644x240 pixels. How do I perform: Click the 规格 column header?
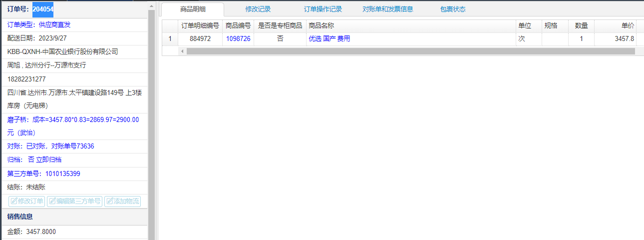[x=555, y=25]
